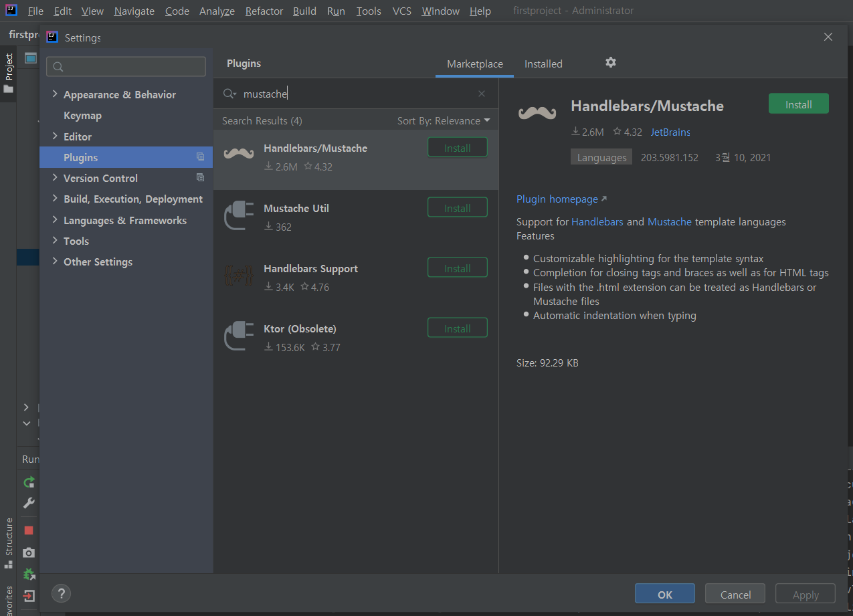Expand Languages & Frameworks node
The width and height of the screenshot is (853, 616).
pyautogui.click(x=55, y=219)
